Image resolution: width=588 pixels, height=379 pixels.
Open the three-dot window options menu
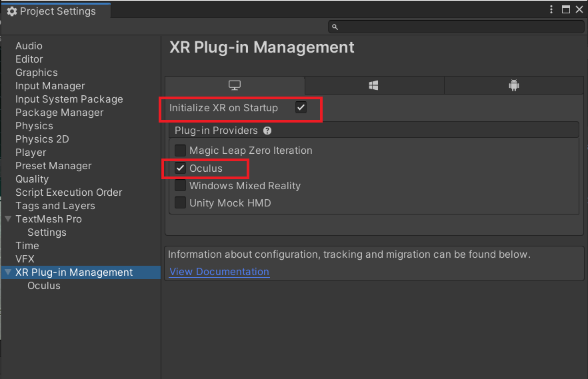(x=551, y=9)
